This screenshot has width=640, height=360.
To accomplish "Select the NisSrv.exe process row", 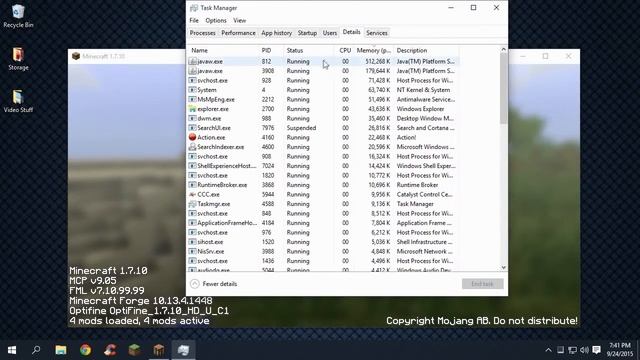I will point(323,251).
